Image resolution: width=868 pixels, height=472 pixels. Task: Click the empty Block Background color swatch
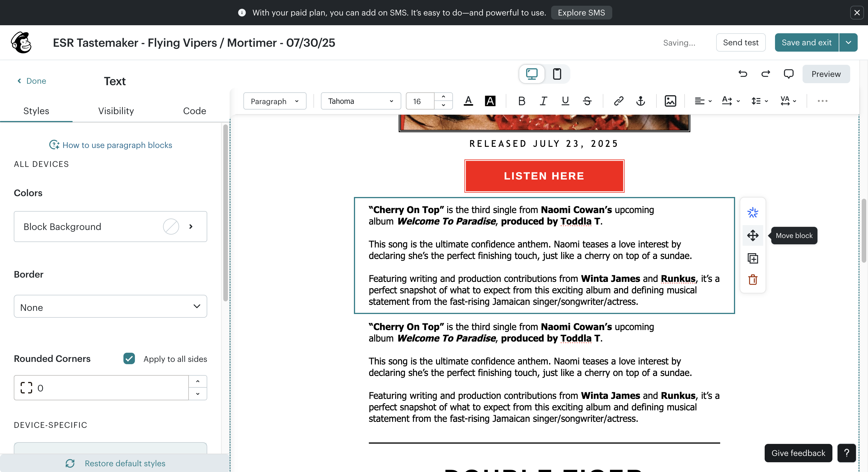tap(171, 227)
